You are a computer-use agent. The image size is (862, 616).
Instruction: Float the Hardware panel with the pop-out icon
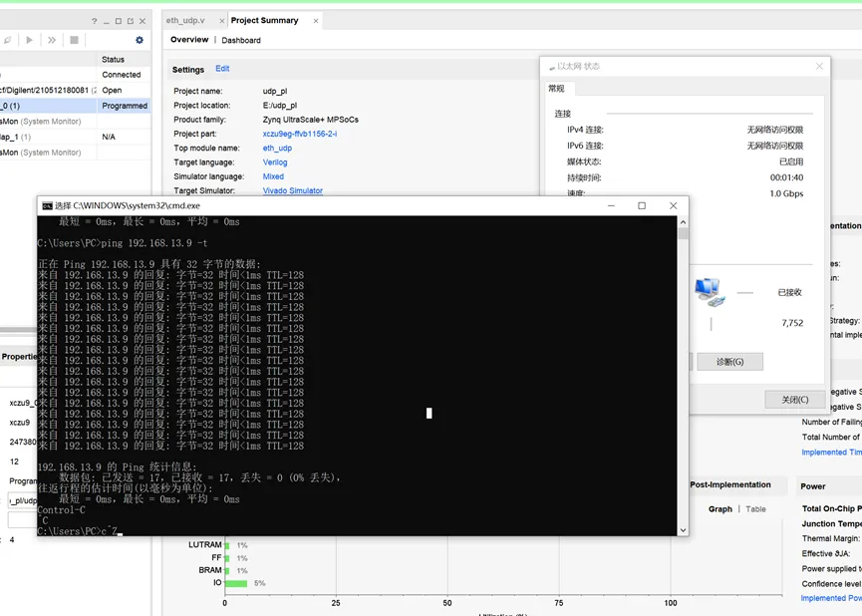point(131,21)
